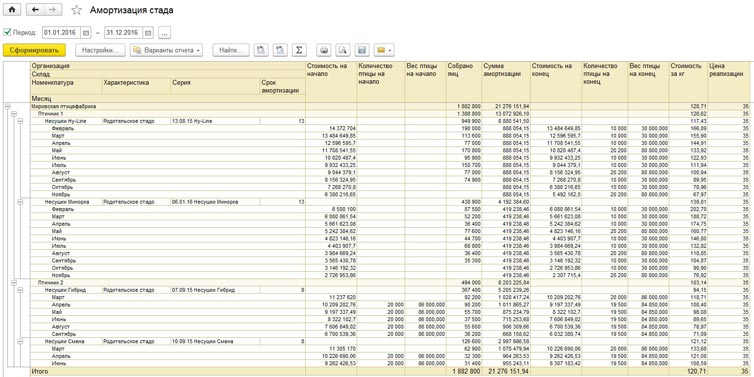Toggle the Период checkbox
This screenshot has height=377, width=754.
coord(7,32)
